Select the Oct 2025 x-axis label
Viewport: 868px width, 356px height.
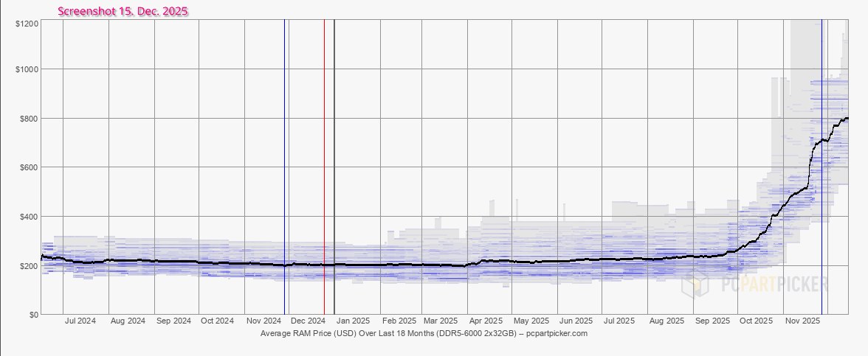[x=756, y=321]
